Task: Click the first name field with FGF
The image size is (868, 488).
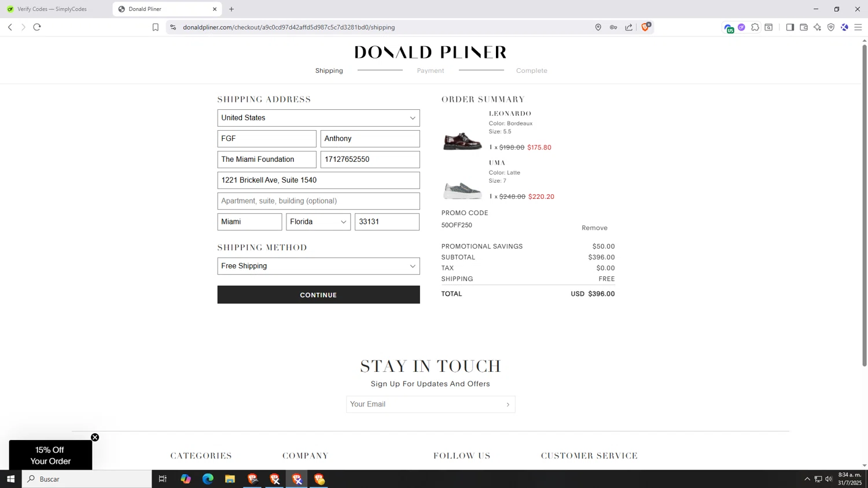Action: pos(267,139)
